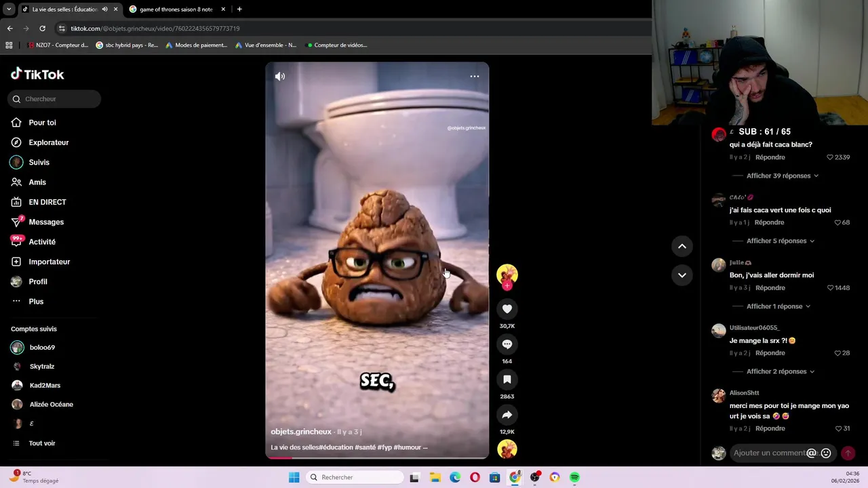Image resolution: width=868 pixels, height=488 pixels.
Task: Go to next video arrow
Action: pyautogui.click(x=682, y=275)
